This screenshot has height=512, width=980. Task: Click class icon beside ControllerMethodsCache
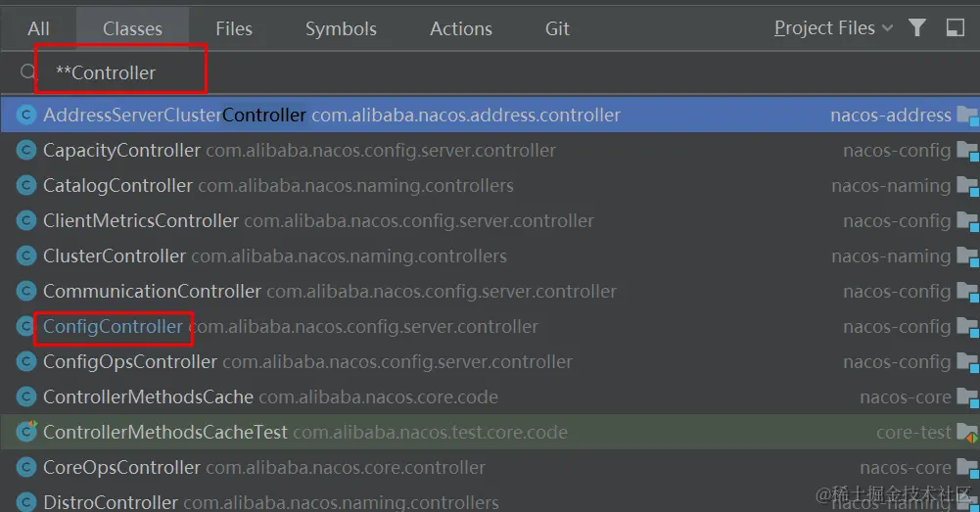26,397
